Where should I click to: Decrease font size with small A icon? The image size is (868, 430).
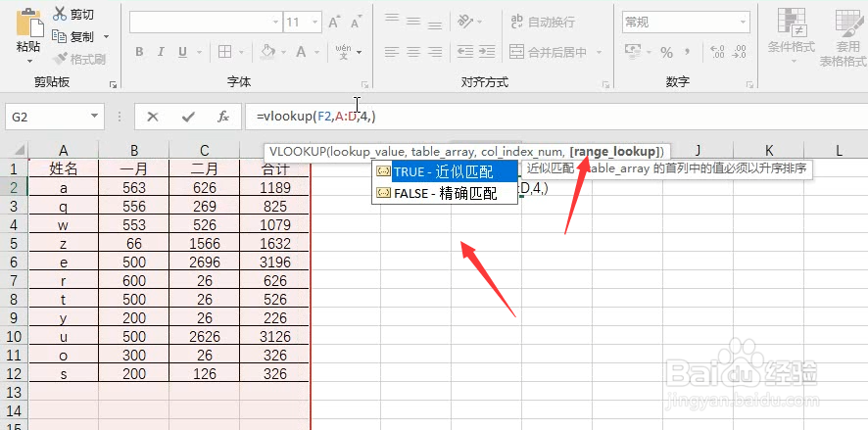[x=356, y=23]
